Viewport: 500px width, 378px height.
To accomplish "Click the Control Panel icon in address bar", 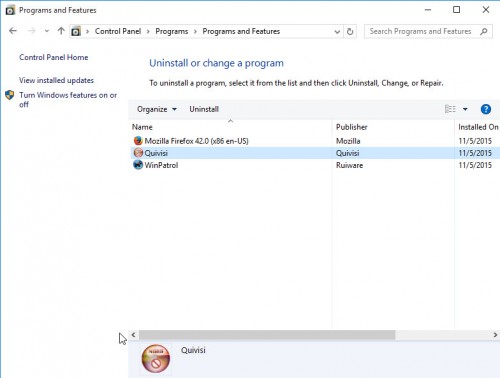I will (x=76, y=31).
